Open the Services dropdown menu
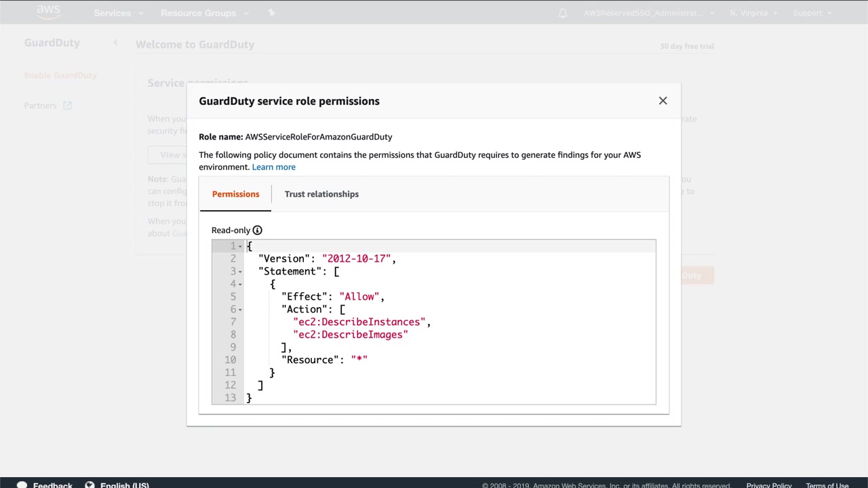 [117, 13]
